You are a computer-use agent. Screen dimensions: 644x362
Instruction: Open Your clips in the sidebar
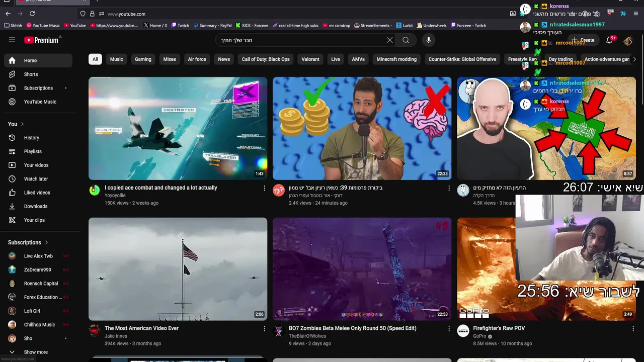38,220
